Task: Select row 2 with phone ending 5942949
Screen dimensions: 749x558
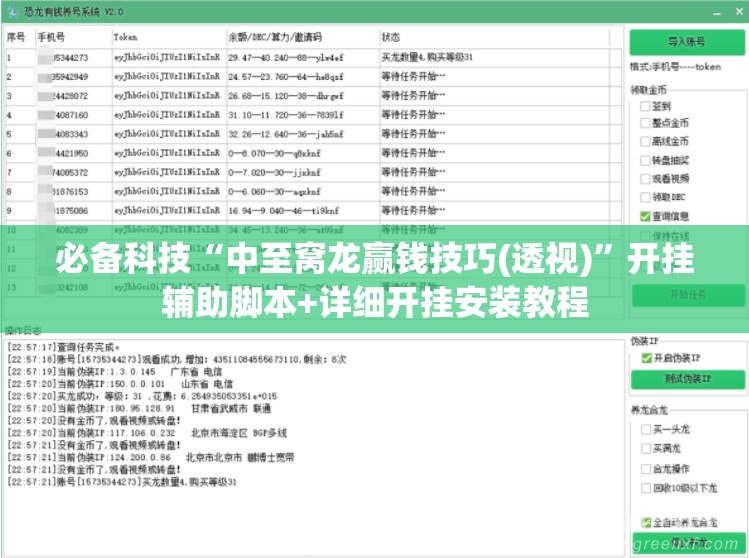Action: point(313,77)
